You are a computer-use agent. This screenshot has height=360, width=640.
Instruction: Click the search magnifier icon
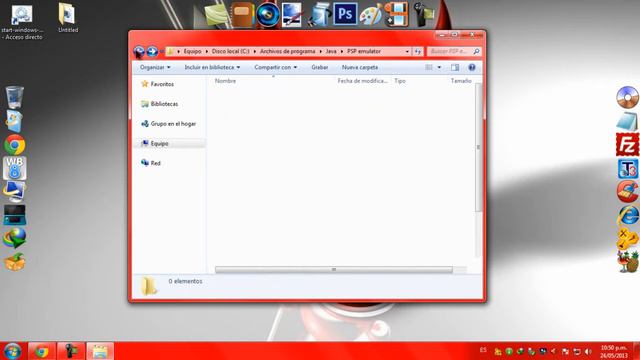pyautogui.click(x=476, y=51)
